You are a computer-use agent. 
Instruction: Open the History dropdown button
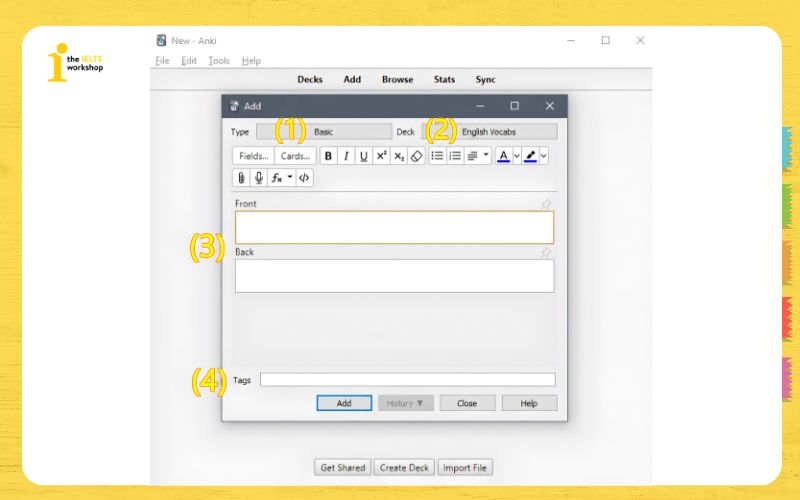click(x=406, y=403)
